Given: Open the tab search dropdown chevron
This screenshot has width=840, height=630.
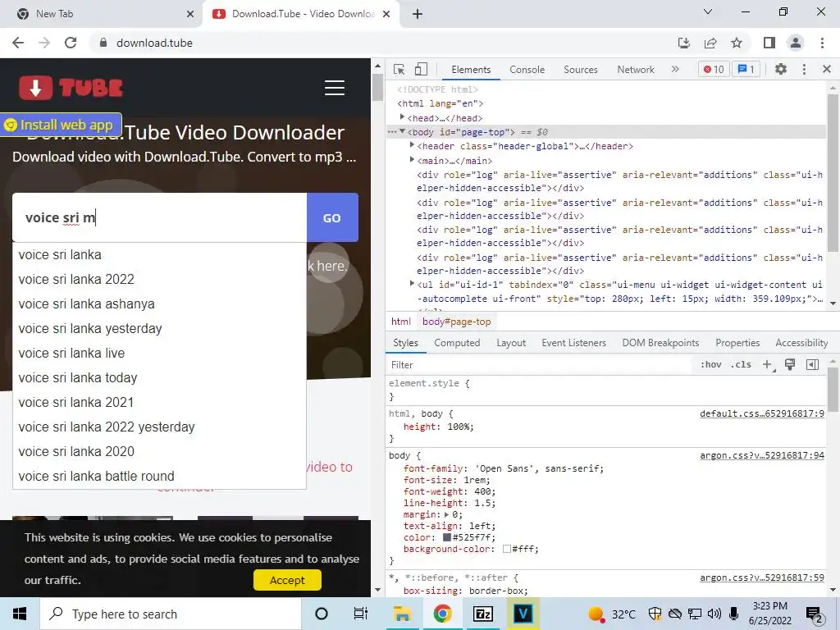Looking at the screenshot, I should (708, 11).
